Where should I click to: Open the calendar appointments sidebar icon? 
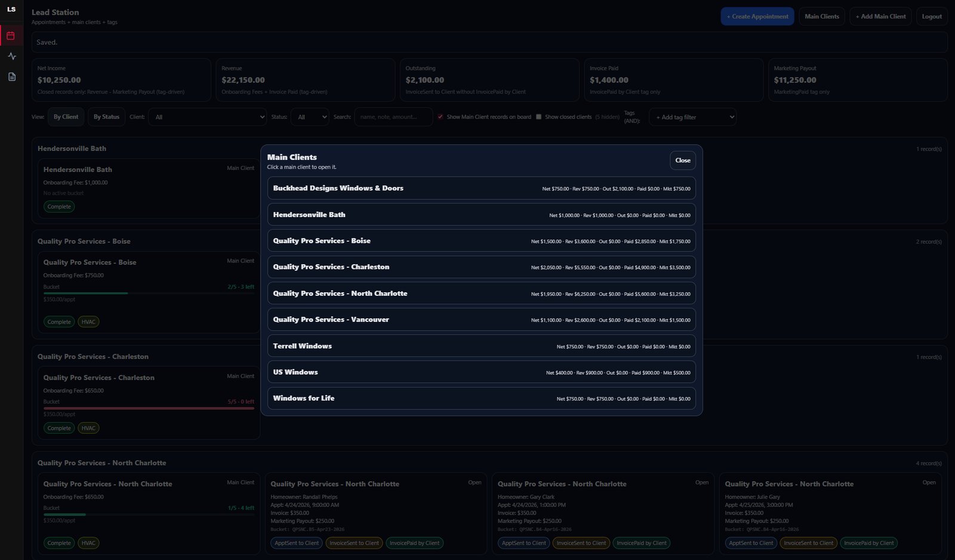pos(11,36)
